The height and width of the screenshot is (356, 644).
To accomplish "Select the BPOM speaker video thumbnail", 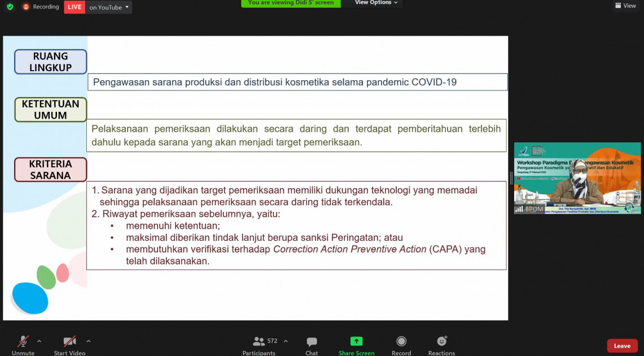I will tap(577, 177).
